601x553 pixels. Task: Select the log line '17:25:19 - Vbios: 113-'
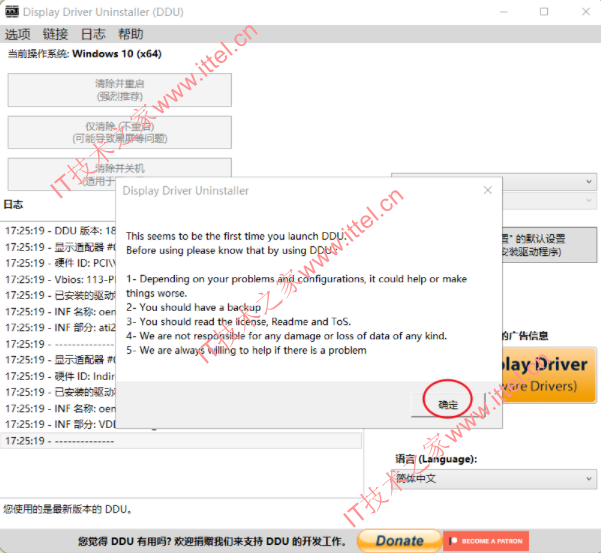point(60,279)
